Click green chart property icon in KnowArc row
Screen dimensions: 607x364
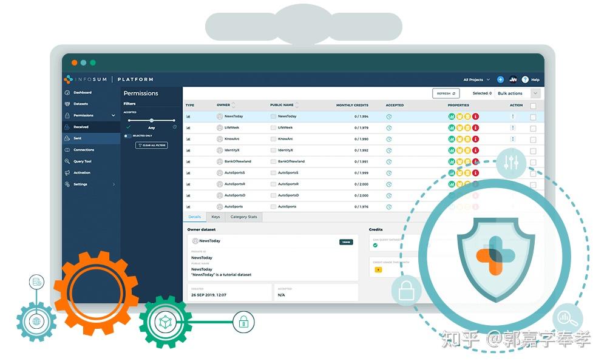452,139
